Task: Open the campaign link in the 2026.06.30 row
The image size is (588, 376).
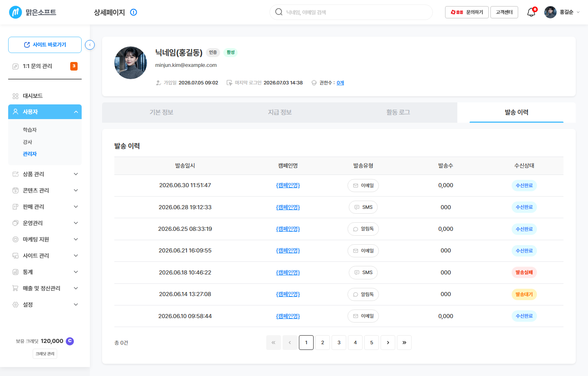Action: click(x=288, y=185)
